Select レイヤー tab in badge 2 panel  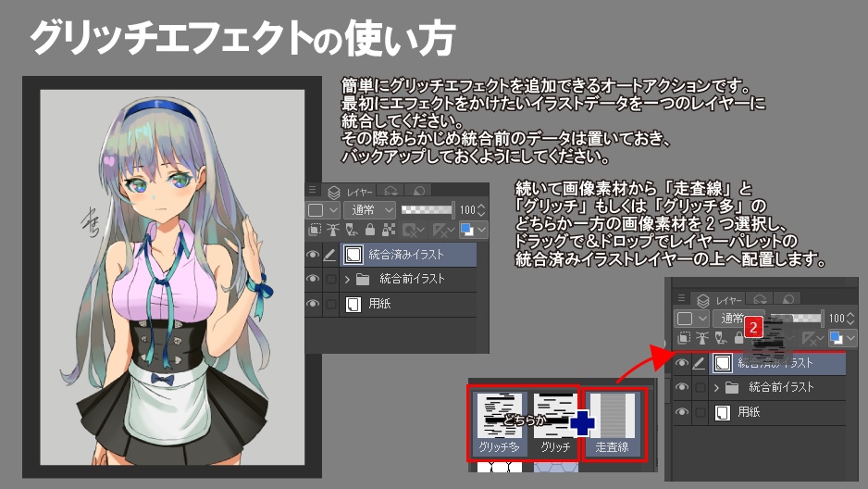[x=718, y=300]
